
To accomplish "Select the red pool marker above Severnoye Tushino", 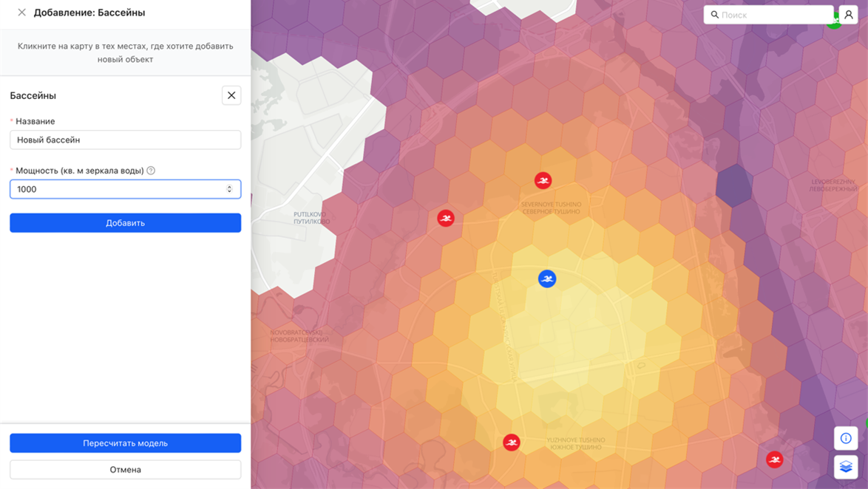I will 543,180.
